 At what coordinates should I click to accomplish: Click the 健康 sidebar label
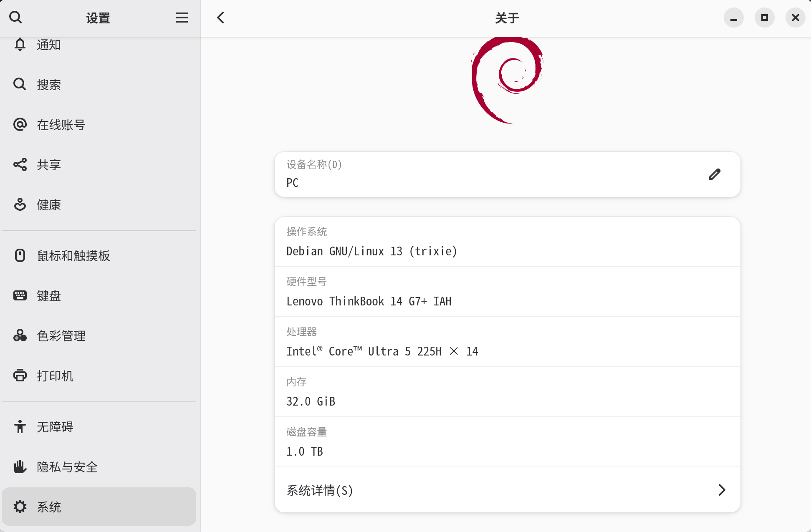[x=49, y=205]
